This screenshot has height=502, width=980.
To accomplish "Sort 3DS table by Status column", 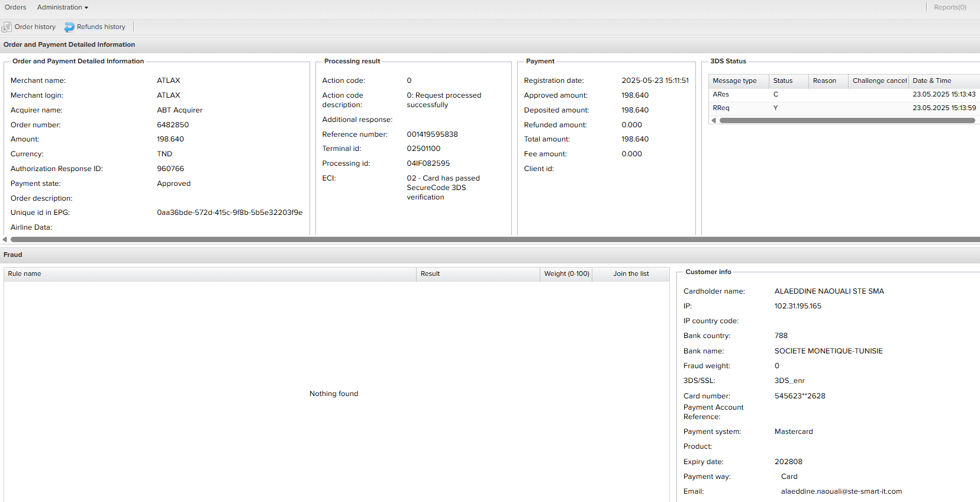I will (x=782, y=81).
